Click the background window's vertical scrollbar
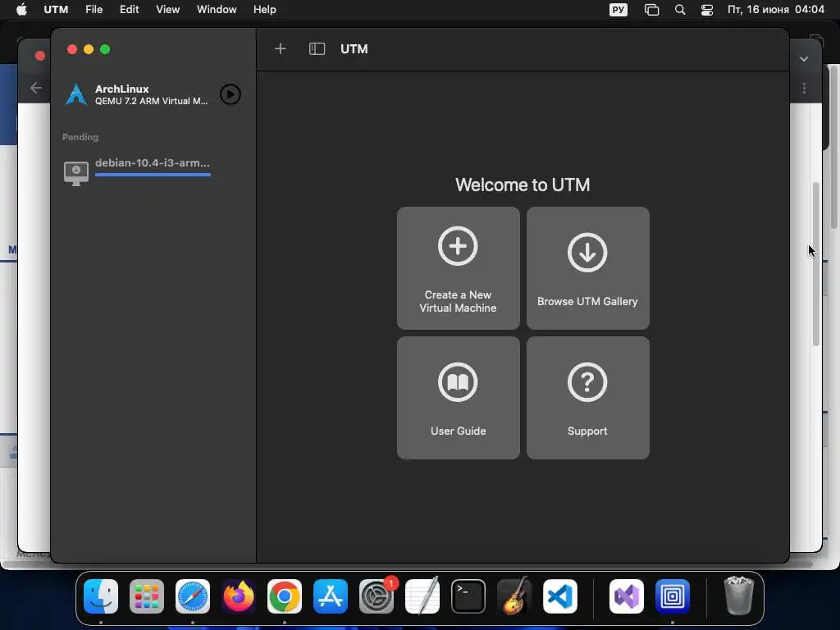Screen dimensions: 840x630 click(816, 264)
